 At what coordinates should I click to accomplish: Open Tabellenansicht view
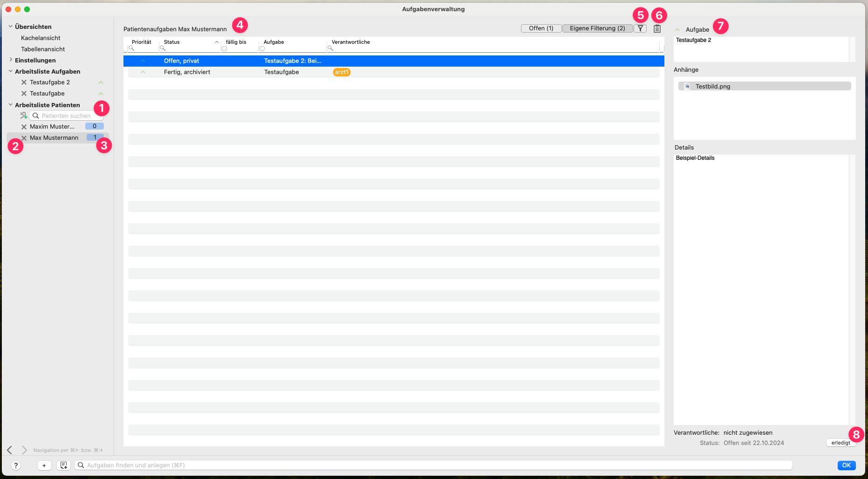point(43,49)
